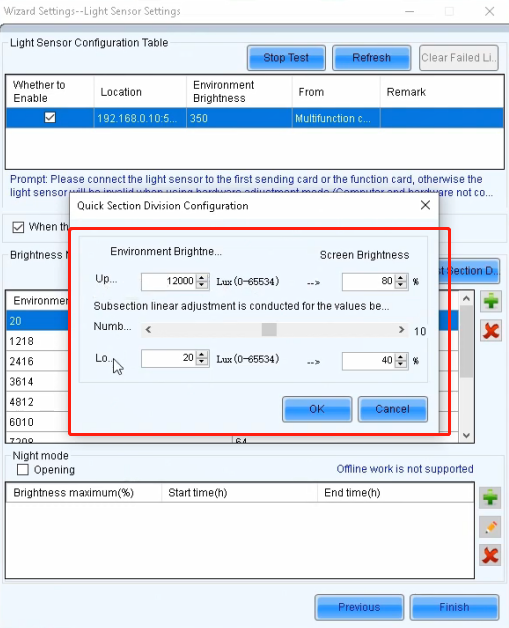Select the 2416 row in the brightness table

pos(38,361)
